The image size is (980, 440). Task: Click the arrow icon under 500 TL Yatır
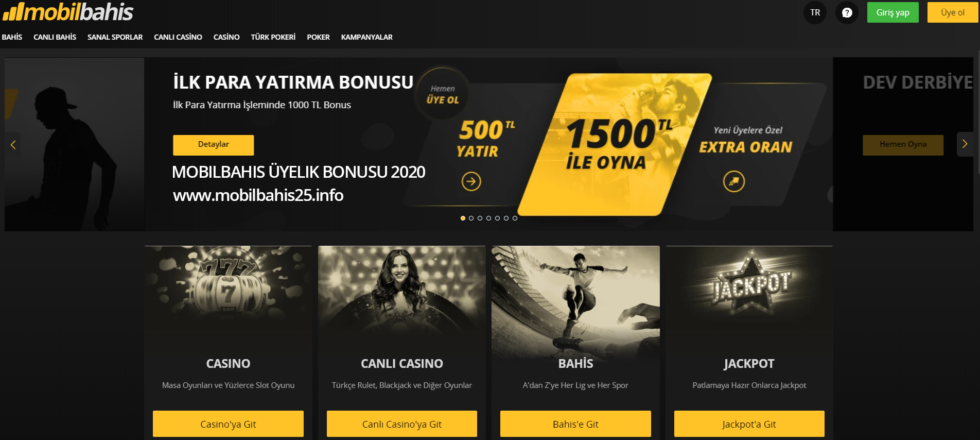(x=471, y=181)
